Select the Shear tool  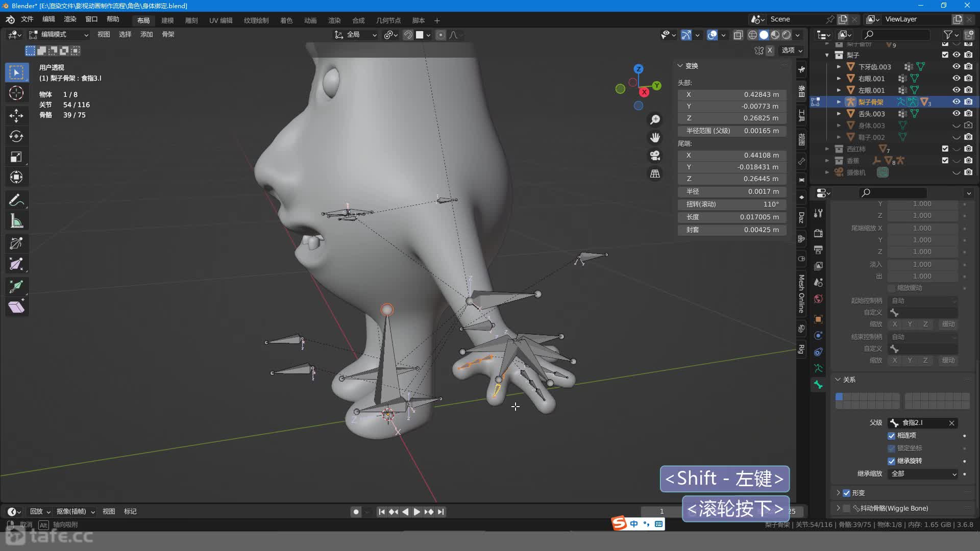coord(16,307)
